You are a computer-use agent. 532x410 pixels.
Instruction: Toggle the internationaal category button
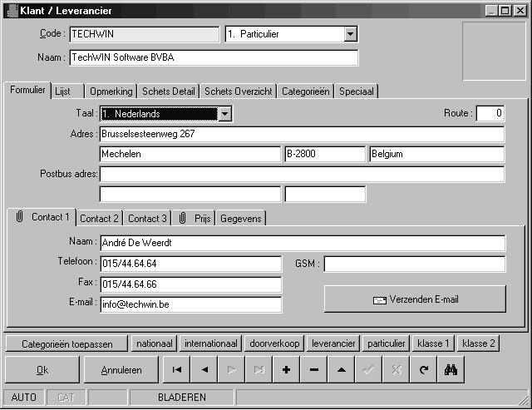point(210,343)
